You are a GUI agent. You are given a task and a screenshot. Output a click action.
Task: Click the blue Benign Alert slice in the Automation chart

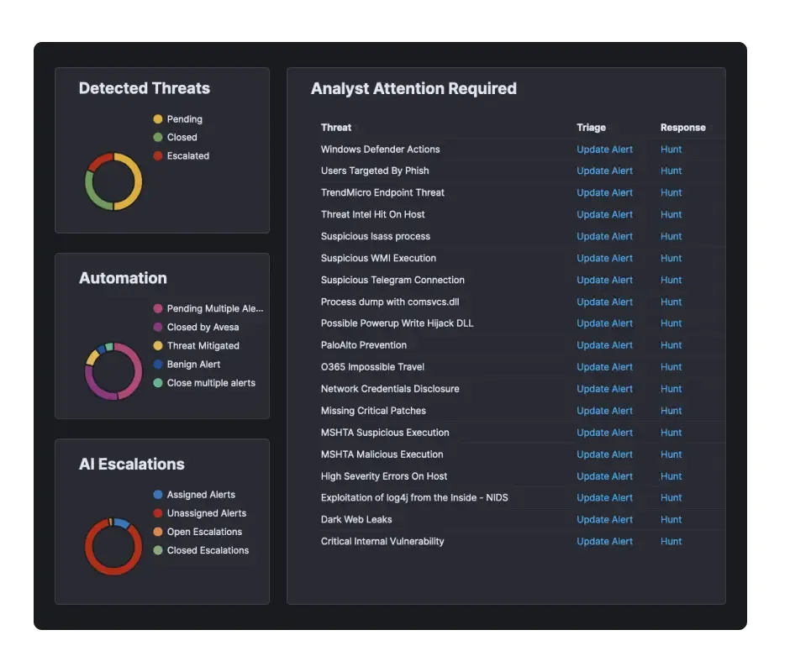pyautogui.click(x=102, y=349)
